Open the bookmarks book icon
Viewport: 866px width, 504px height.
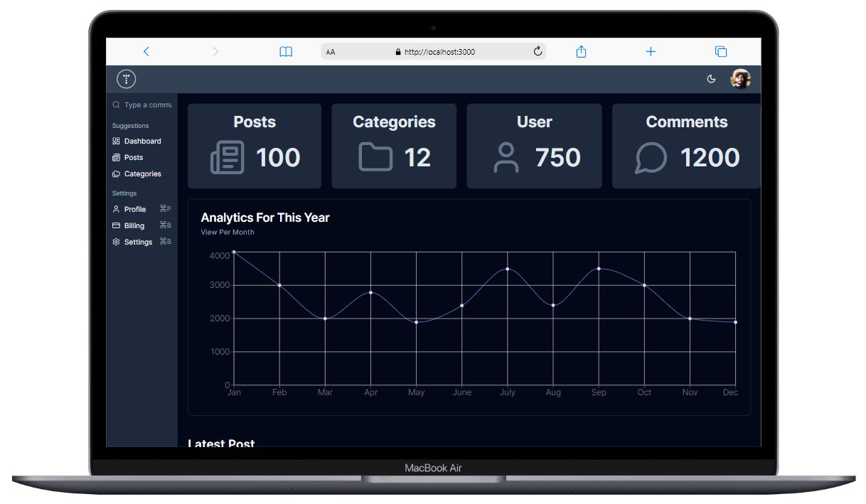[286, 52]
